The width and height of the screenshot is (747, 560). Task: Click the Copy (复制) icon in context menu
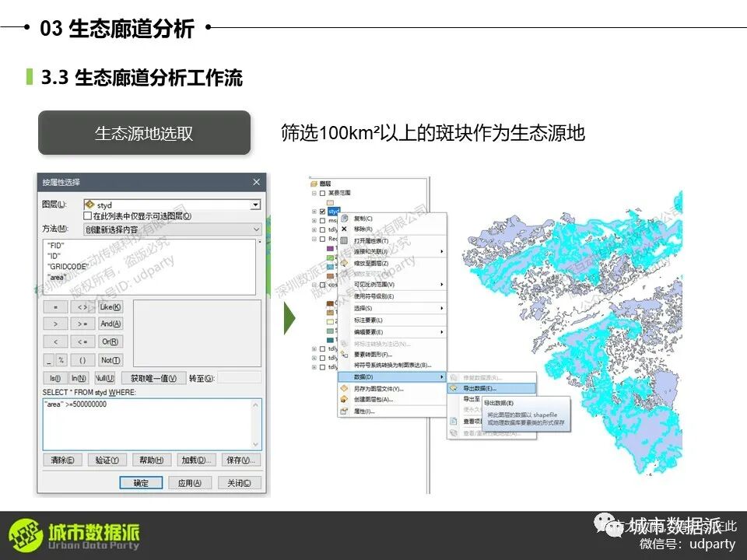coord(344,219)
